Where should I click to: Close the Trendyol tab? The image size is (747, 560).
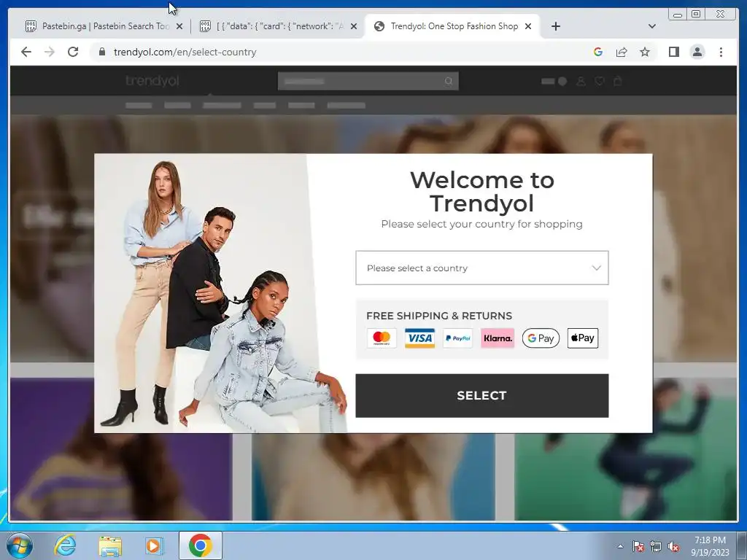coord(528,26)
